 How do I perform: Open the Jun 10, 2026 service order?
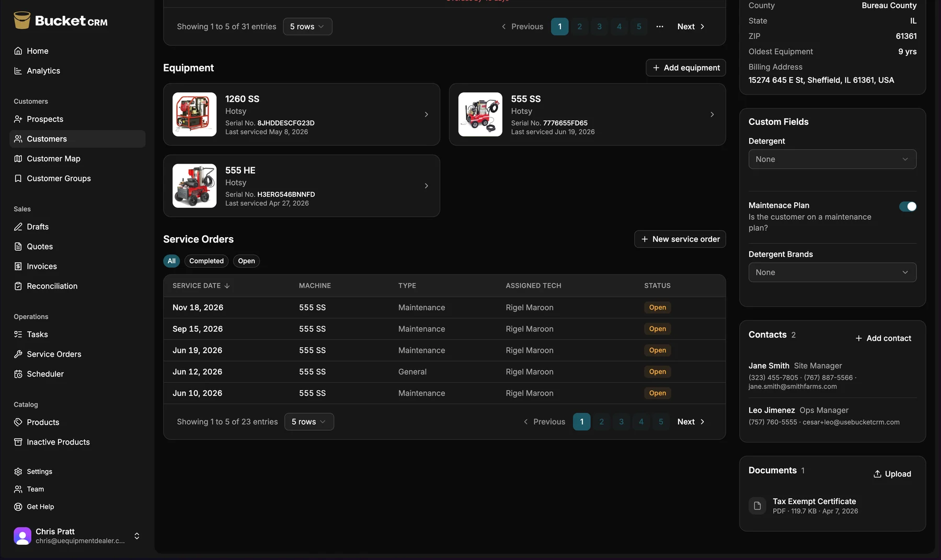(x=444, y=393)
